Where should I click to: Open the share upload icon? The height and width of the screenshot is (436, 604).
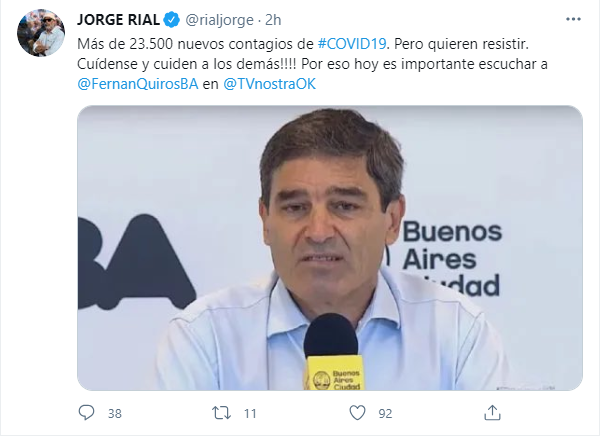tap(492, 413)
